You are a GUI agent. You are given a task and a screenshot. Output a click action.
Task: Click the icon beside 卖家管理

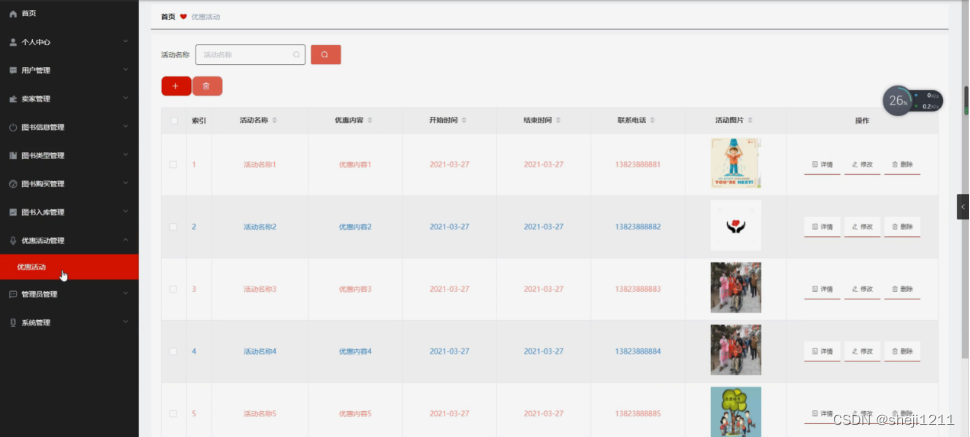[x=13, y=99]
